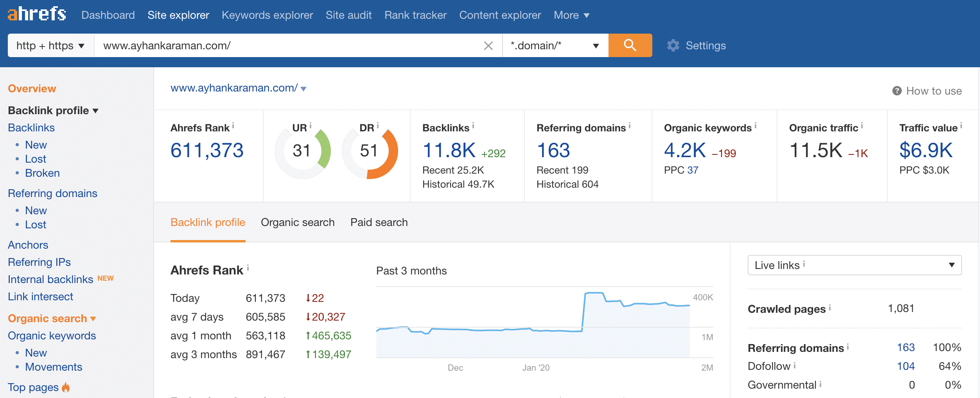This screenshot has width=980, height=398.
Task: Click the DR 51 donut gauge
Action: (370, 151)
